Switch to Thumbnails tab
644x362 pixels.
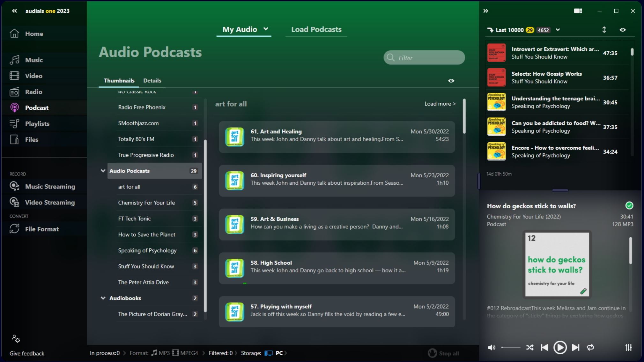click(119, 81)
